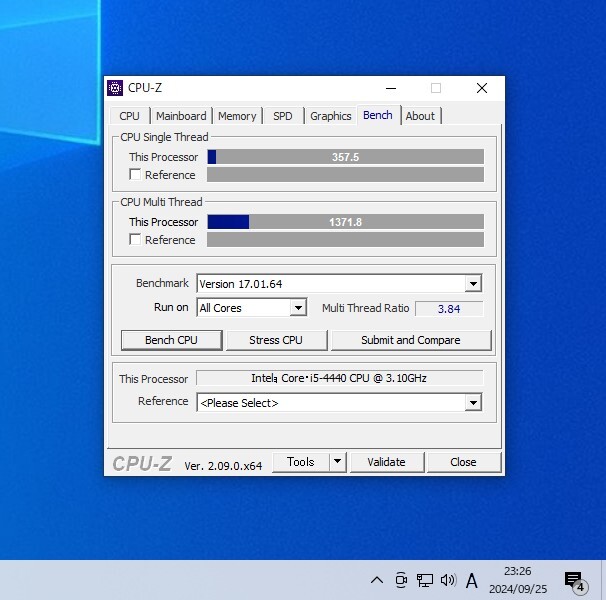This screenshot has height=600, width=606.
Task: Select the Bench tab
Action: (378, 115)
